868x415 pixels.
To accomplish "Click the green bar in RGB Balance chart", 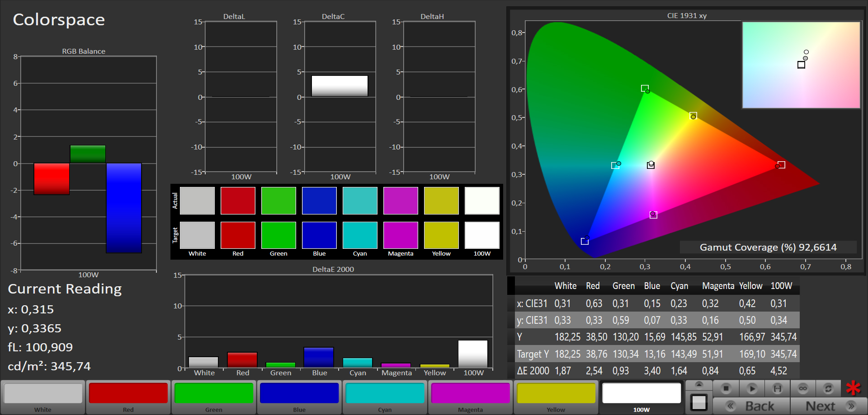I will point(88,154).
